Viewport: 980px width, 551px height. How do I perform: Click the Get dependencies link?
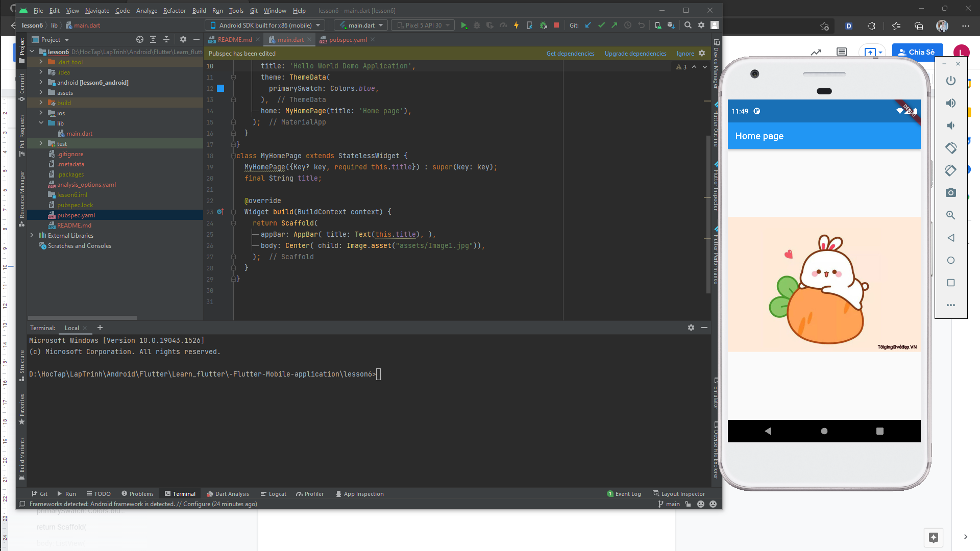tap(571, 53)
